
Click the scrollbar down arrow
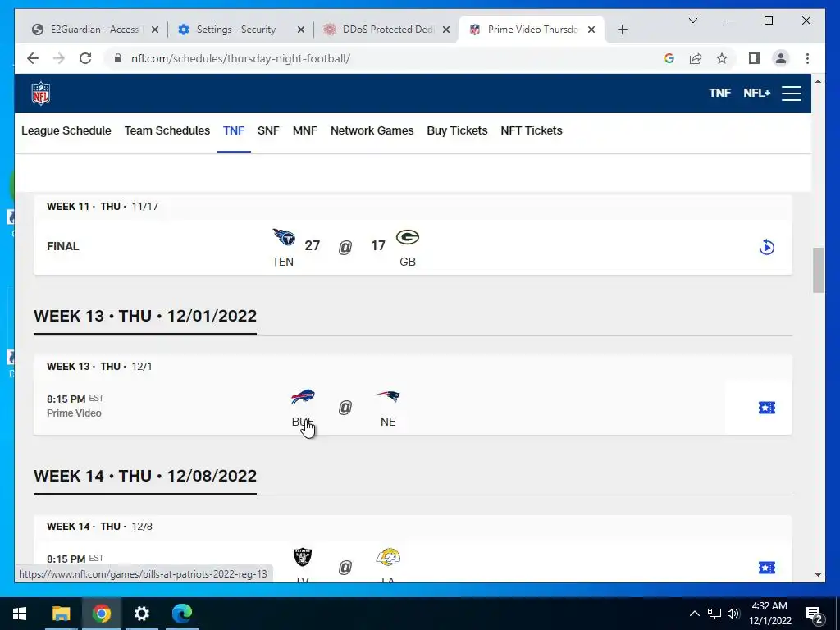pos(818,575)
